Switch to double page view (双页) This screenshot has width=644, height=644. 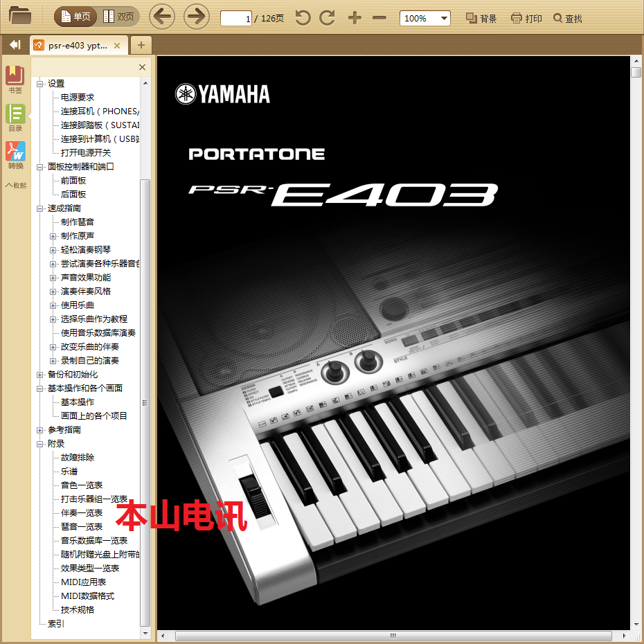(x=118, y=17)
